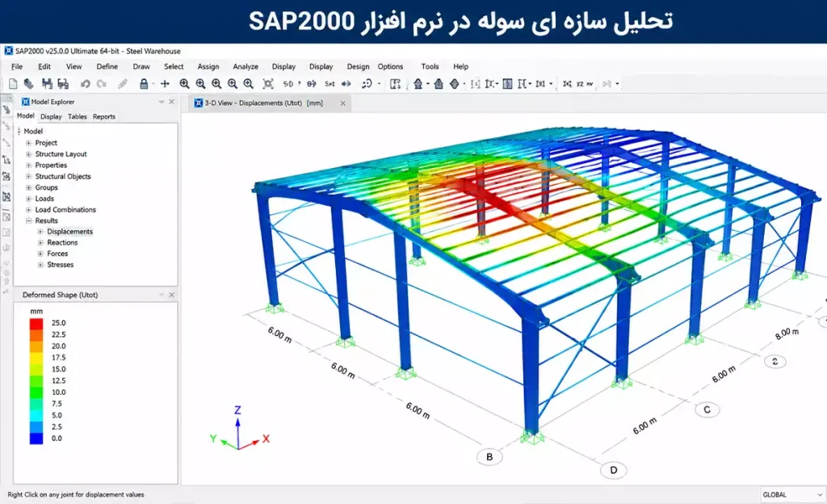Click the pencil edit icon in toolbar

pyautogui.click(x=123, y=84)
